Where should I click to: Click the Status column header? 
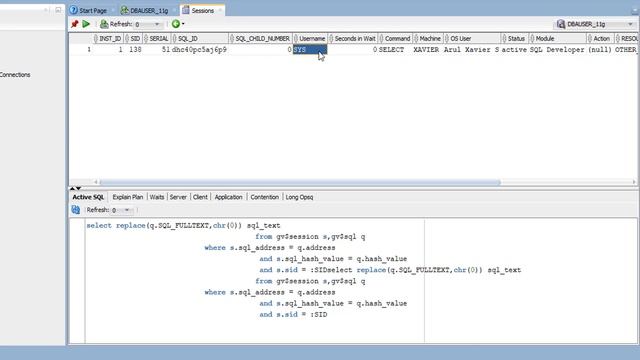point(514,38)
